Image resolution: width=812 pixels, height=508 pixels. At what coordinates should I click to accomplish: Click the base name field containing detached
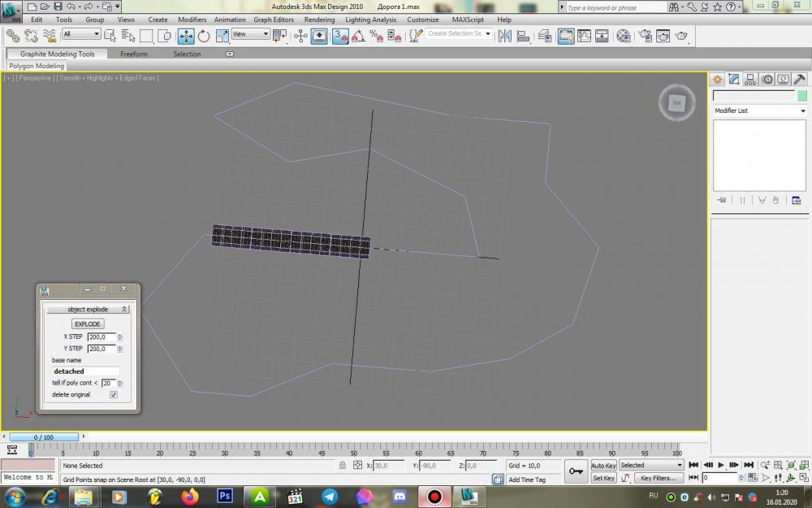85,371
